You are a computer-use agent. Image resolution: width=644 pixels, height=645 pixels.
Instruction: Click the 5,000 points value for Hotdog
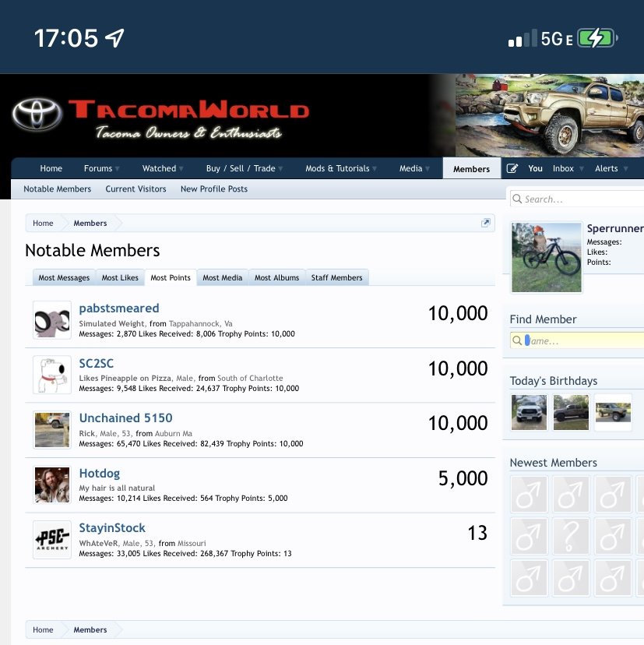pos(463,478)
